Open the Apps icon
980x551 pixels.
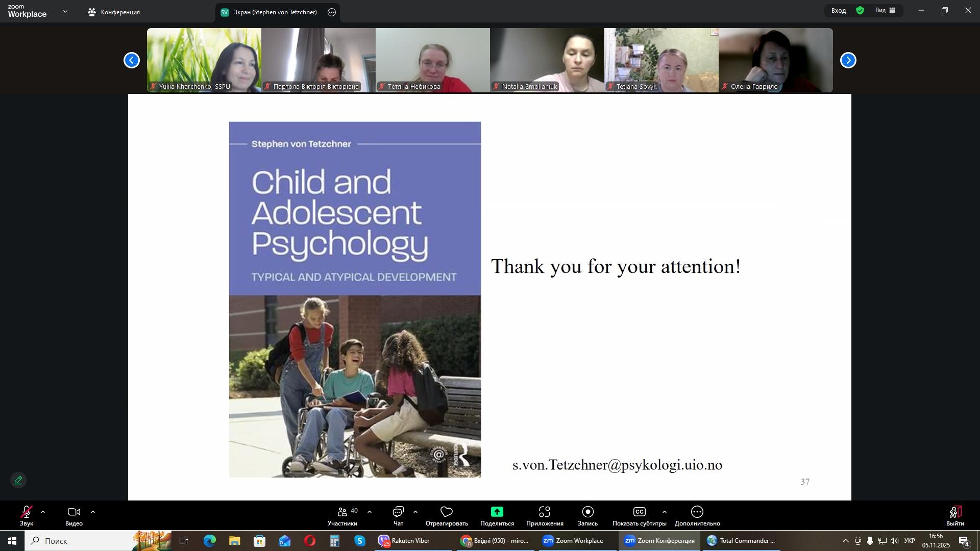tap(545, 512)
